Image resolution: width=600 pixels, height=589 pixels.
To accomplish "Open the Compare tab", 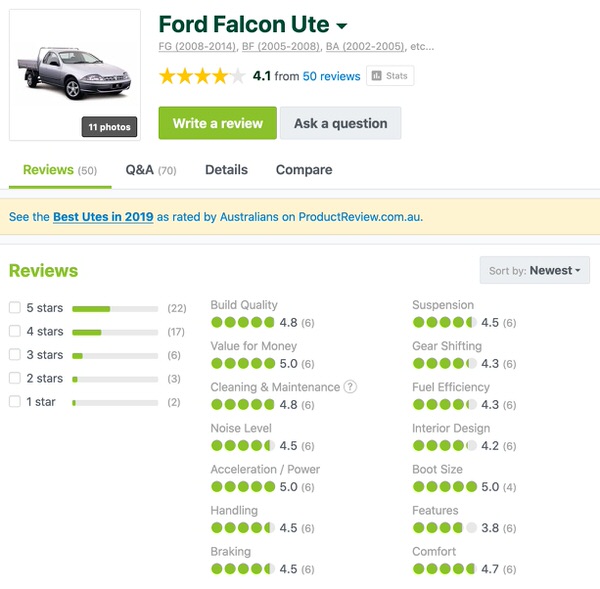I will [x=304, y=170].
